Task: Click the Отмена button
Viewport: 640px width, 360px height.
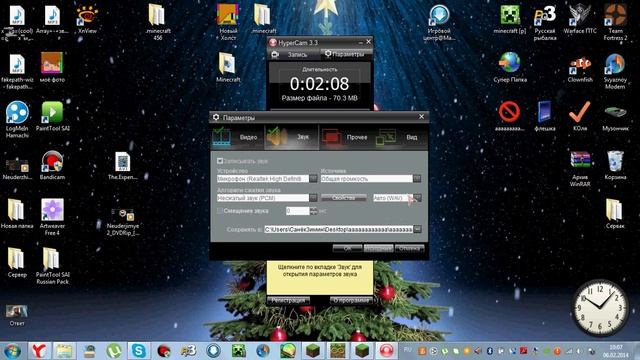Action: point(409,248)
